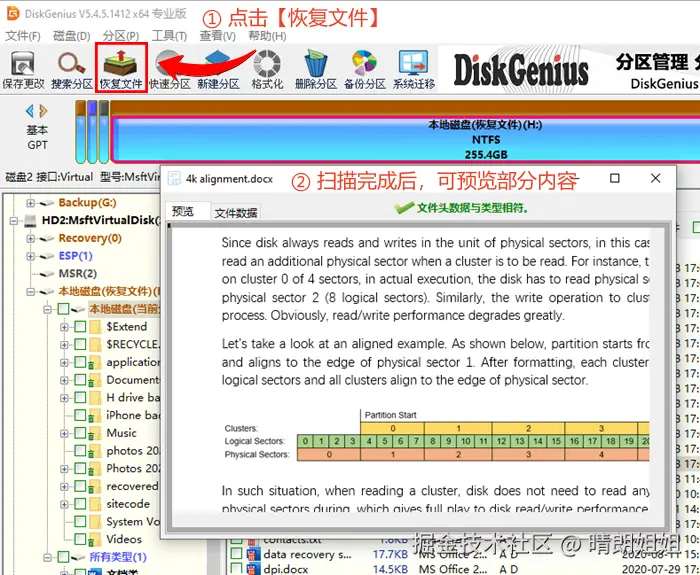Switch to the 预览 preview tab
The image size is (700, 575).
[188, 211]
